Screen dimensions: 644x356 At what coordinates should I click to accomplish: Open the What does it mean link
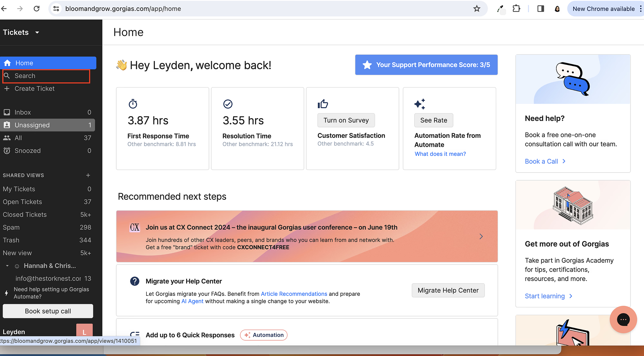440,154
